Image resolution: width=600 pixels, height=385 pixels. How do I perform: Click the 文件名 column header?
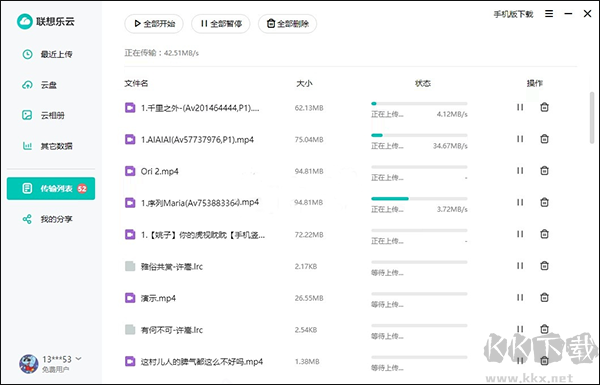coord(136,83)
